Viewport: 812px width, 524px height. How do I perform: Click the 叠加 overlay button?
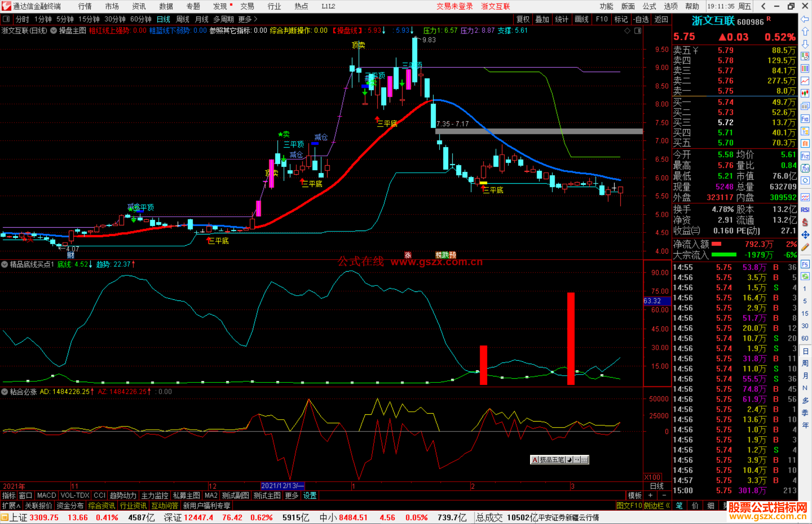click(x=542, y=19)
